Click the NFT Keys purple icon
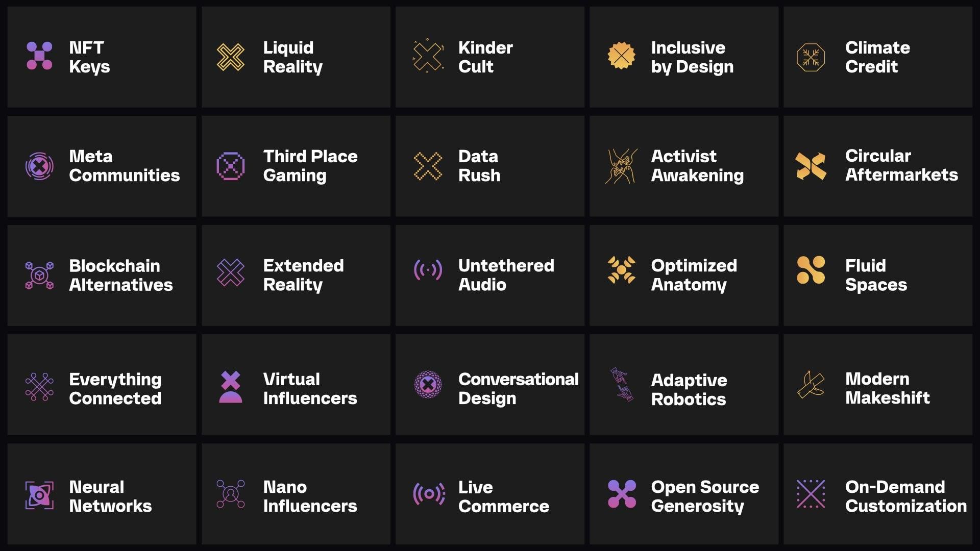Viewport: 980px width, 551px height. click(x=39, y=56)
